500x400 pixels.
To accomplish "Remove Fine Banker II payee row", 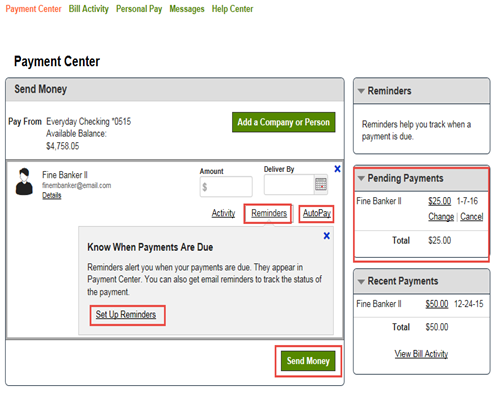I will click(337, 169).
